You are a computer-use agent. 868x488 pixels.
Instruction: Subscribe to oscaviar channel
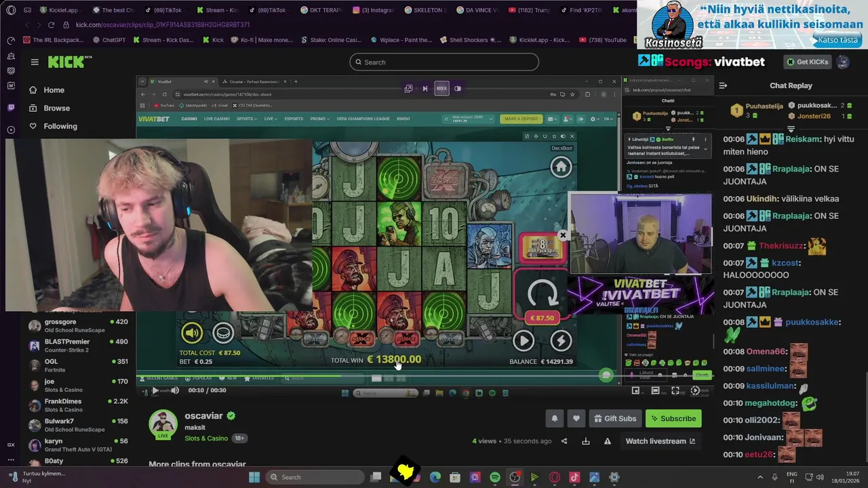(673, 419)
